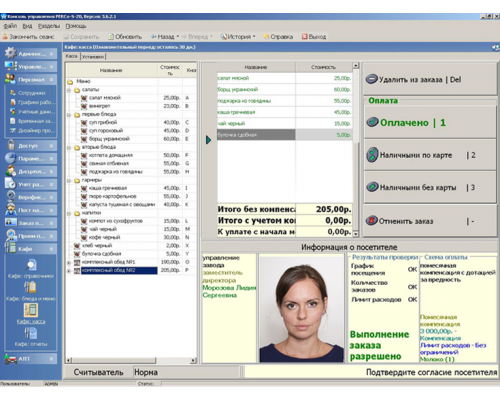Click the Учет ра... clock section icon

tap(10, 184)
